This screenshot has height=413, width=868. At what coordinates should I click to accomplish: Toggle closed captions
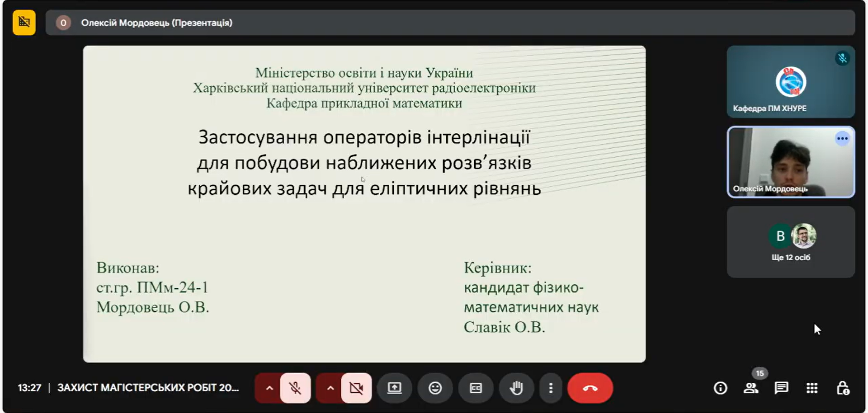pyautogui.click(x=476, y=388)
